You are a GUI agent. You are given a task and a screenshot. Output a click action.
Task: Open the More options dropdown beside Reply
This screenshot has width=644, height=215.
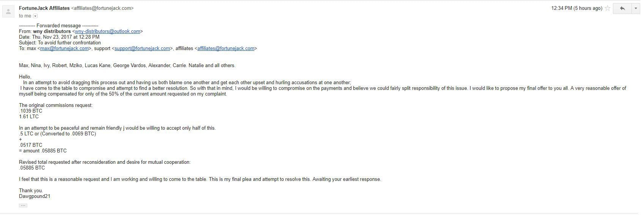click(x=636, y=8)
